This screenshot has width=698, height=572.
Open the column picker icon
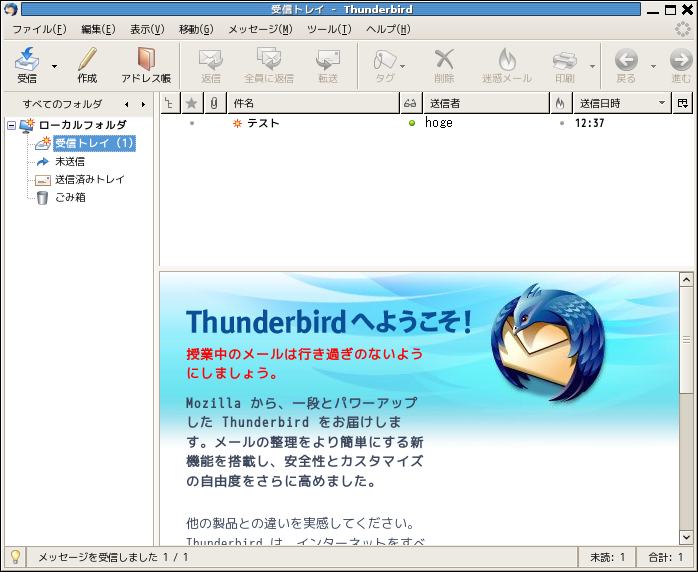pos(682,103)
